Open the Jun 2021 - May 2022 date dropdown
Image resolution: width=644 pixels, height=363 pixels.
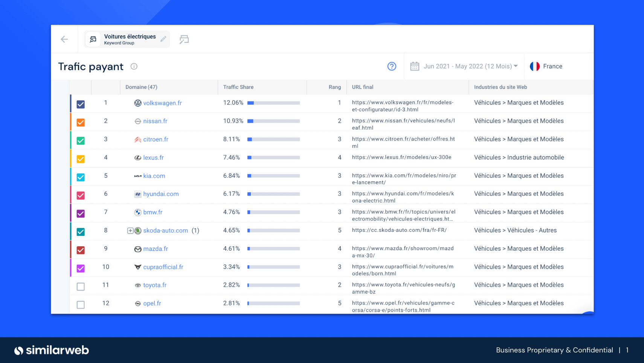point(470,66)
